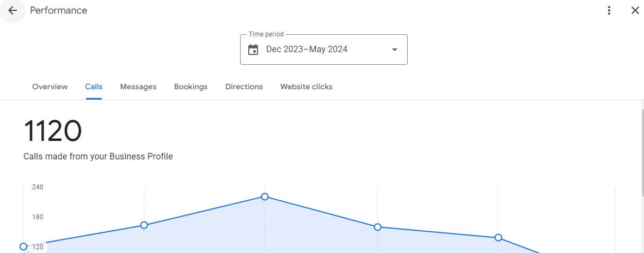View the Website clicks tab
The width and height of the screenshot is (644, 253).
[x=306, y=87]
